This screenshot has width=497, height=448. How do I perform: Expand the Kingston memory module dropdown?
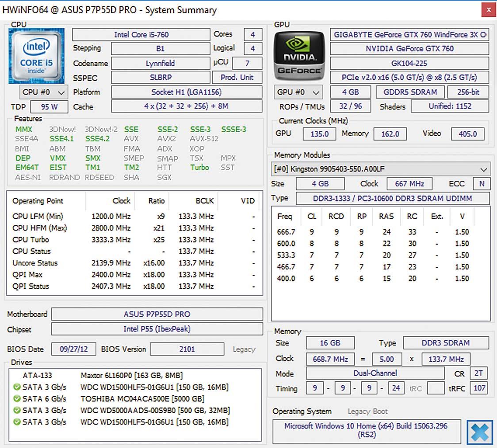381,169
